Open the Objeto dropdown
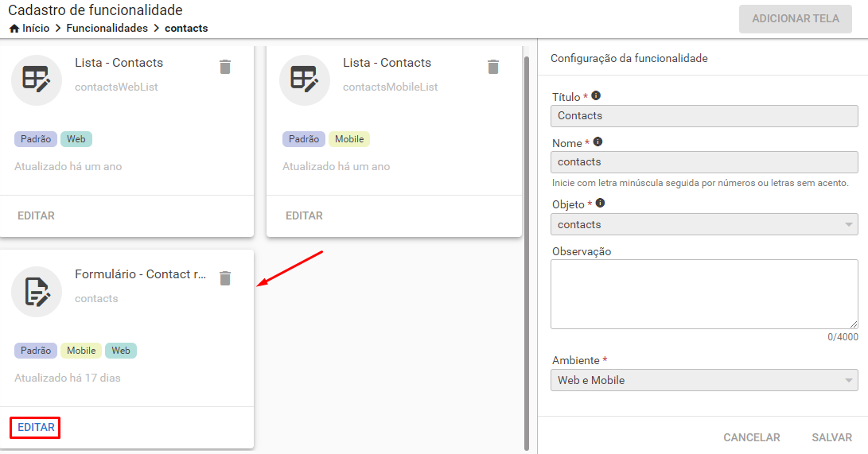Image resolution: width=868 pixels, height=454 pixels. coord(704,224)
